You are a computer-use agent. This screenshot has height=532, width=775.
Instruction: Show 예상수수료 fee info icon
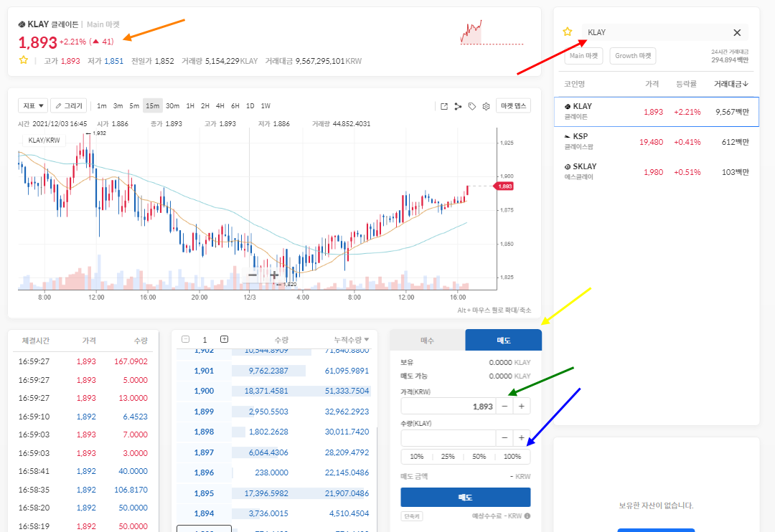pos(527,516)
